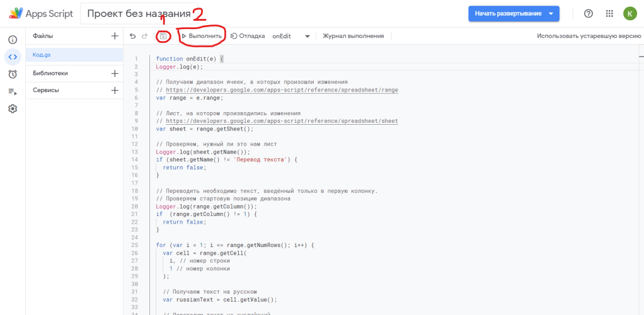The width and height of the screenshot is (644, 315).
Task: Click the Undo arrow in toolbar
Action: 133,37
